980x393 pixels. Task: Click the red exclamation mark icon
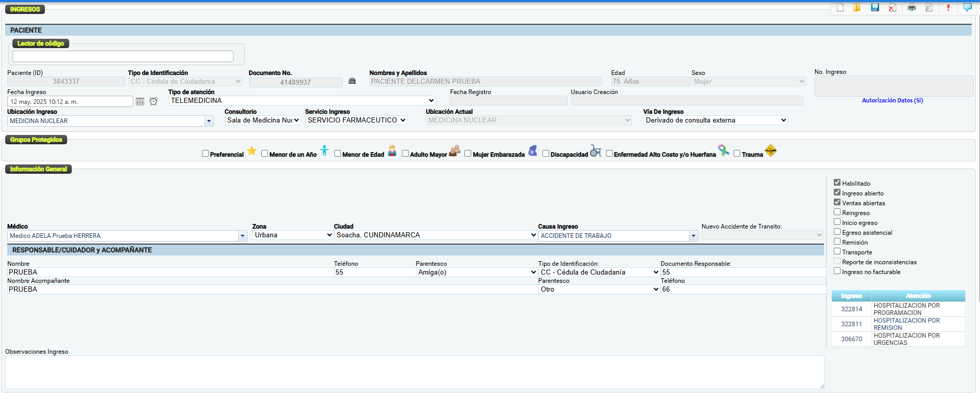click(948, 7)
